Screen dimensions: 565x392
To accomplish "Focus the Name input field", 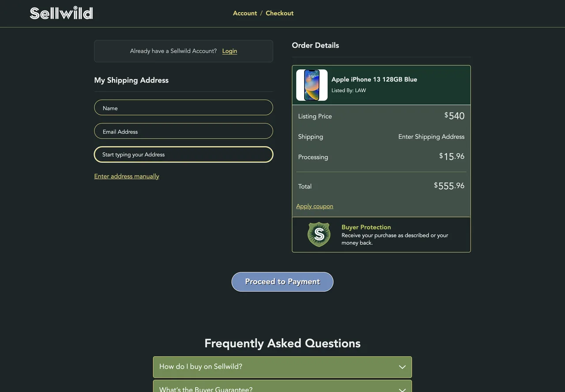I will [184, 108].
